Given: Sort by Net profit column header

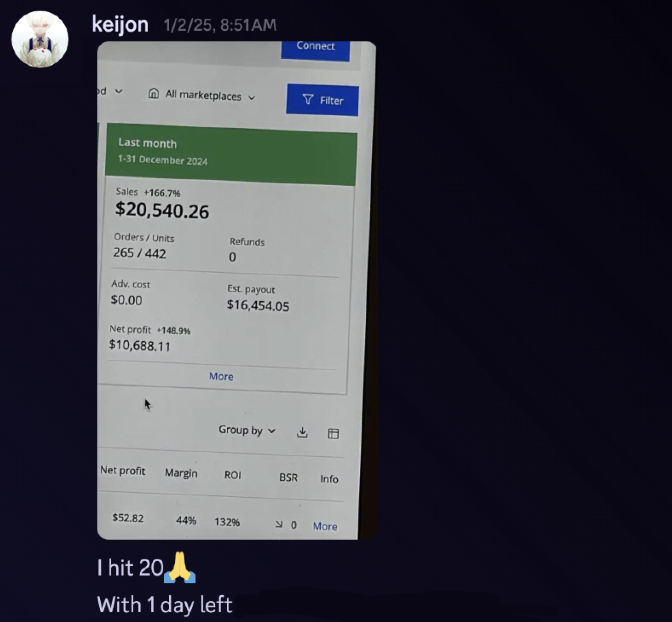Looking at the screenshot, I should (123, 471).
